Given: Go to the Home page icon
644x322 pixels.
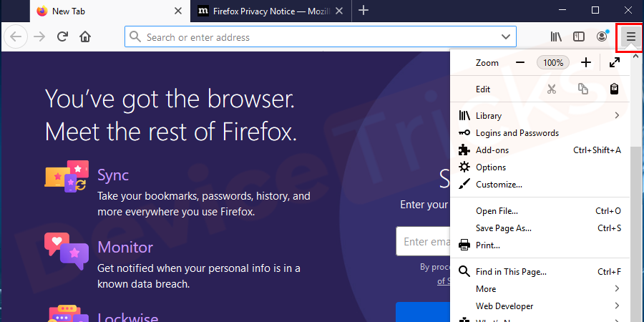Looking at the screenshot, I should click(x=85, y=37).
